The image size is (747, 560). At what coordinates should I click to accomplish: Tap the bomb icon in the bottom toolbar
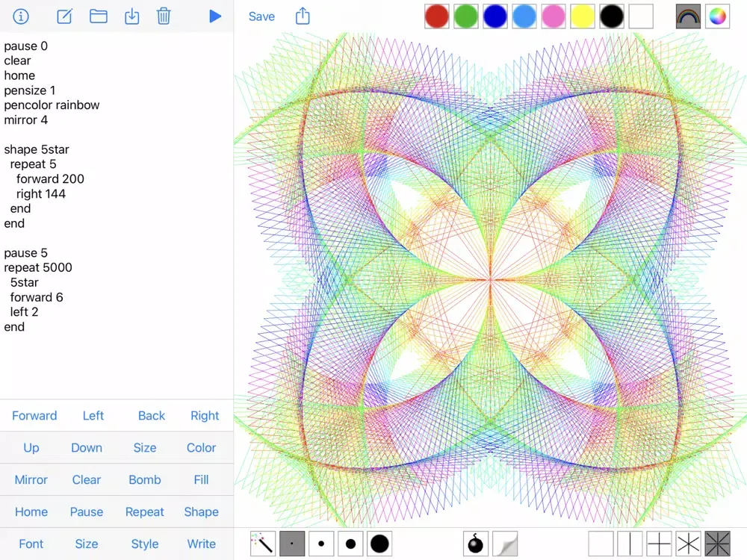coord(475,544)
